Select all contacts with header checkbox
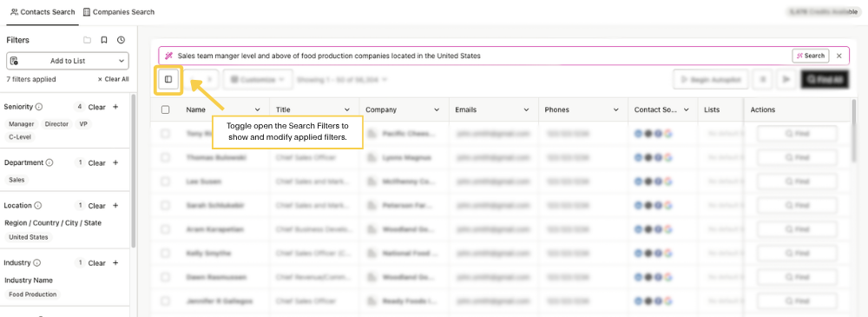The height and width of the screenshot is (317, 868). pos(166,109)
